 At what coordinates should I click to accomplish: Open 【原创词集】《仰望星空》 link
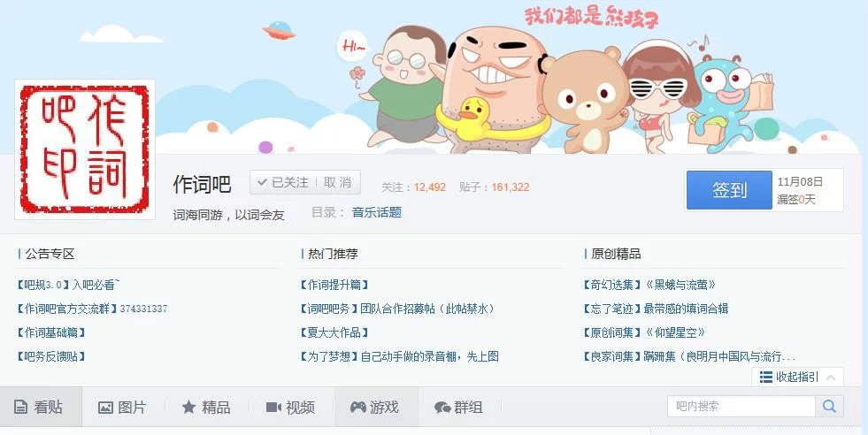click(x=644, y=332)
